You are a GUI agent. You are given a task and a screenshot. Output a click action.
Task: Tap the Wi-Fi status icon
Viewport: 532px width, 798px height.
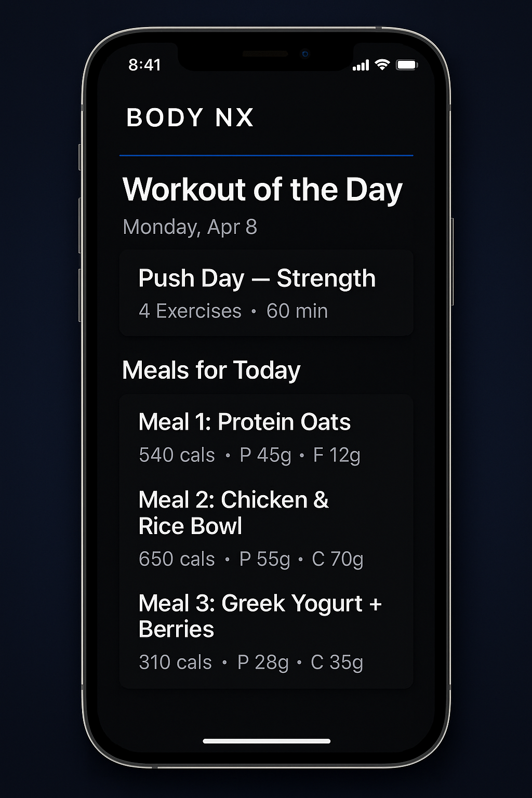click(x=382, y=64)
